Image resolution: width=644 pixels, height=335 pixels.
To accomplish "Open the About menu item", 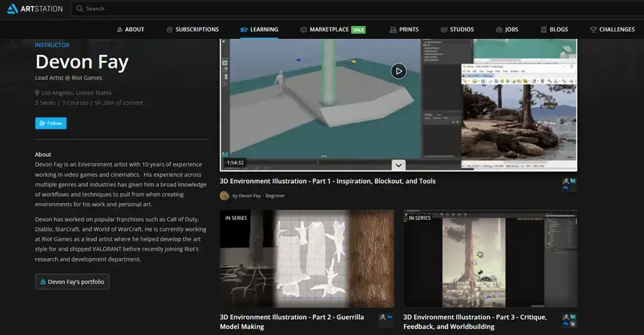I will (x=130, y=29).
